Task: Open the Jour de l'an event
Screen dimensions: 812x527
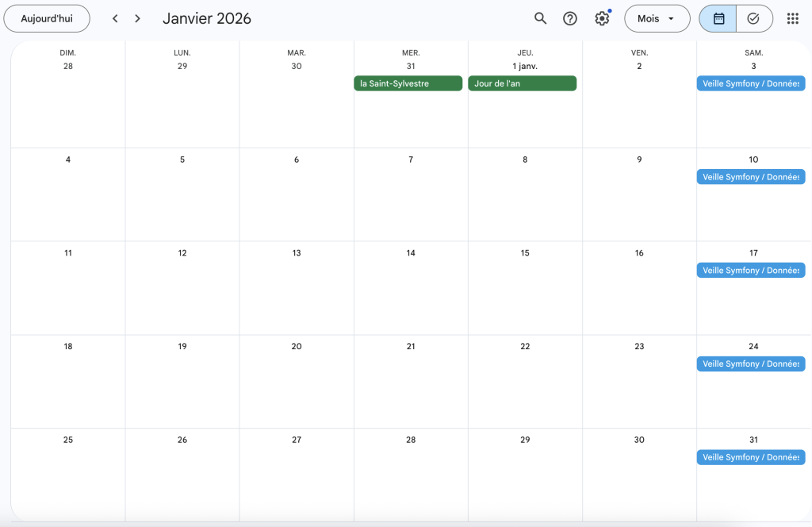Action: click(522, 83)
